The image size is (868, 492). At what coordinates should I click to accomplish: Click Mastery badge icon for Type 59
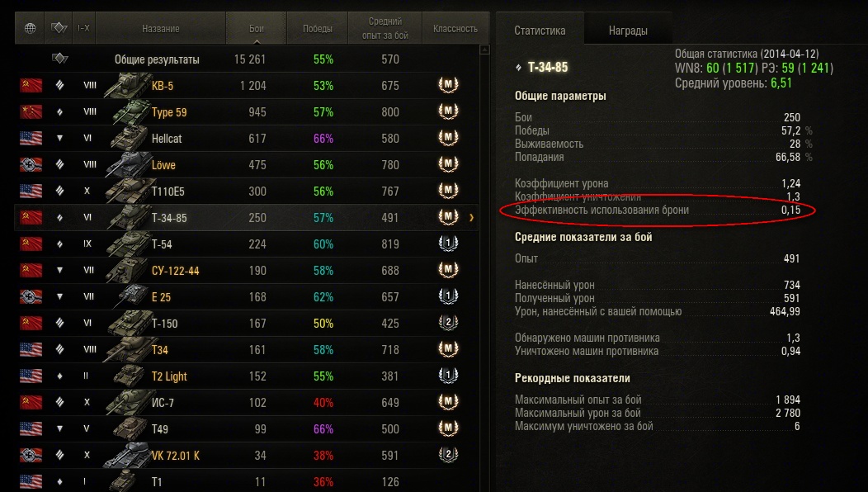click(x=448, y=111)
